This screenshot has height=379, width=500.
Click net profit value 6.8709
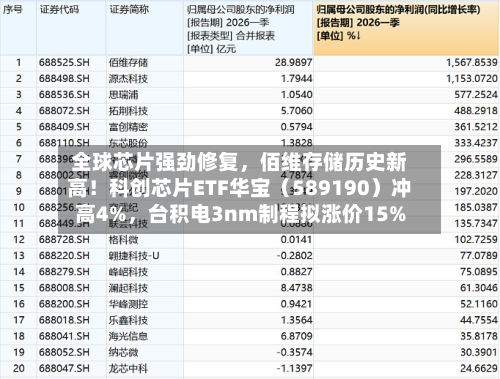click(297, 336)
